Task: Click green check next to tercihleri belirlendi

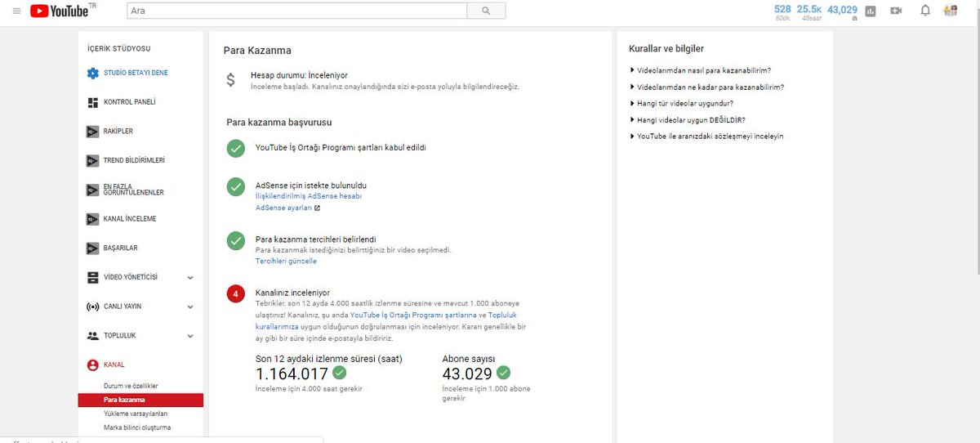Action: tap(235, 240)
